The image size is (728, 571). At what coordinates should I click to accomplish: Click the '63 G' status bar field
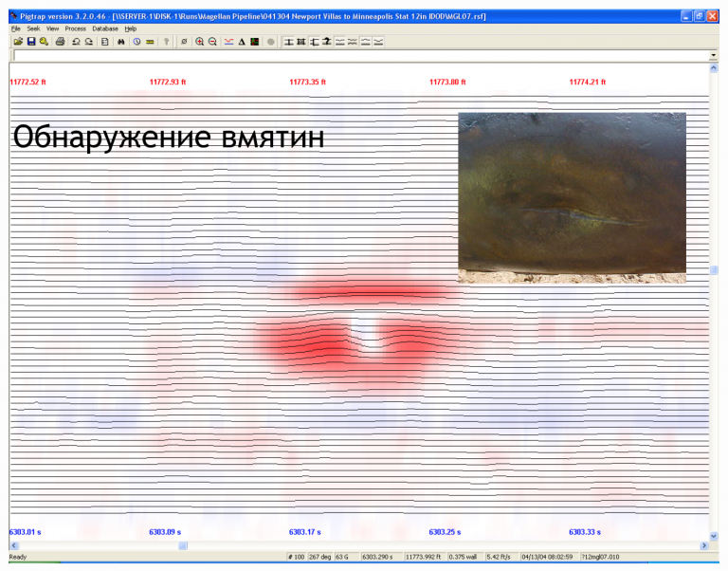pyautogui.click(x=346, y=557)
